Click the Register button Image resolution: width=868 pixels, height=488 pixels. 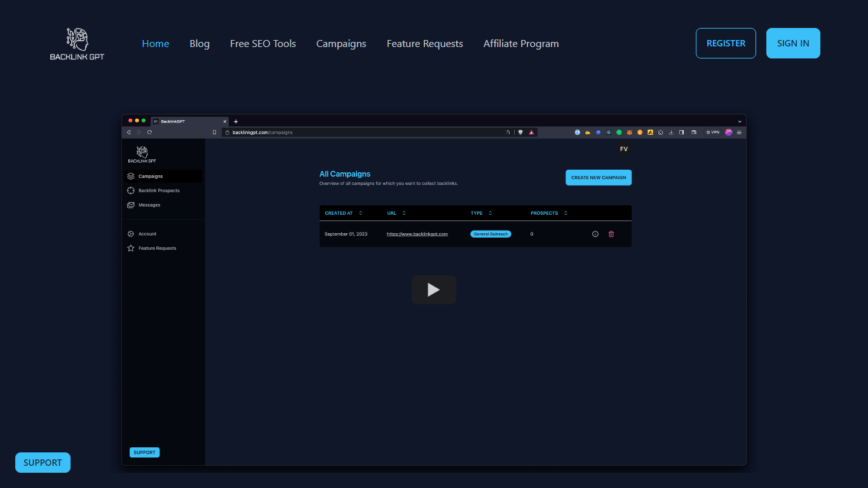(726, 43)
